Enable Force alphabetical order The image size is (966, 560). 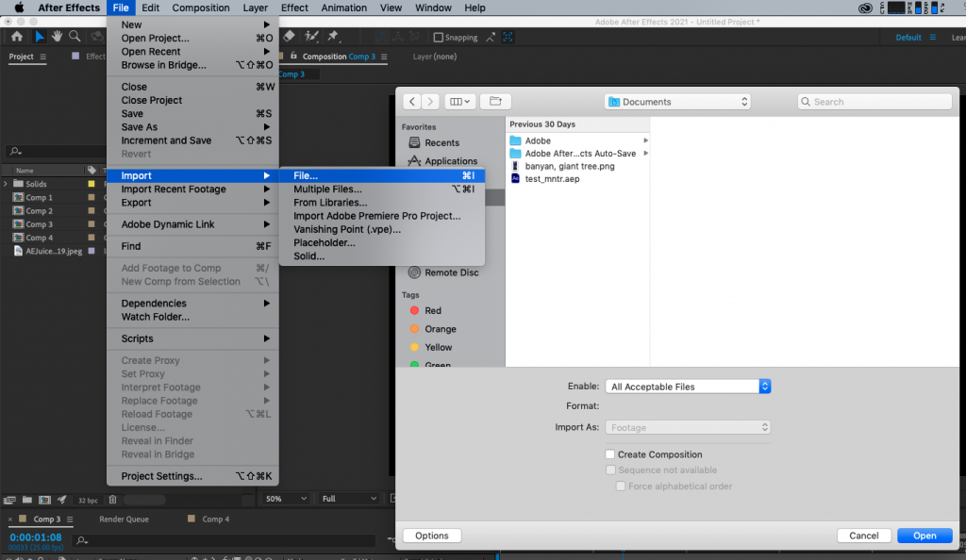tap(621, 486)
